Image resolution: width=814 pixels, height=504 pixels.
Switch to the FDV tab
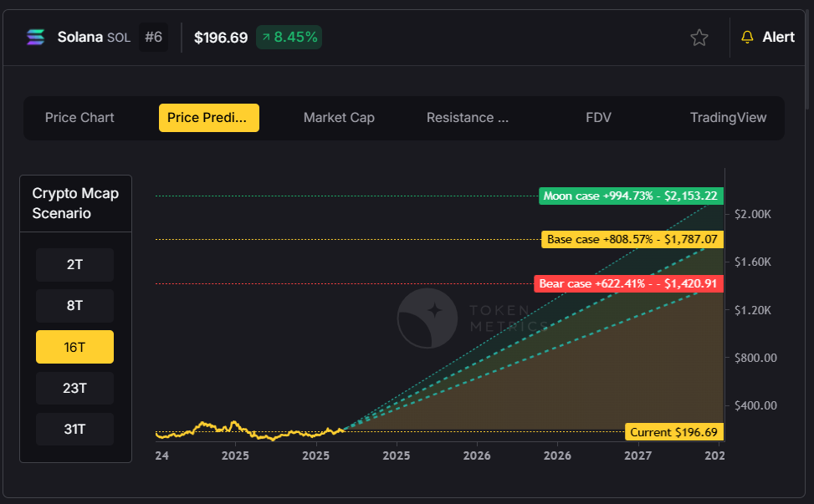[x=598, y=118]
